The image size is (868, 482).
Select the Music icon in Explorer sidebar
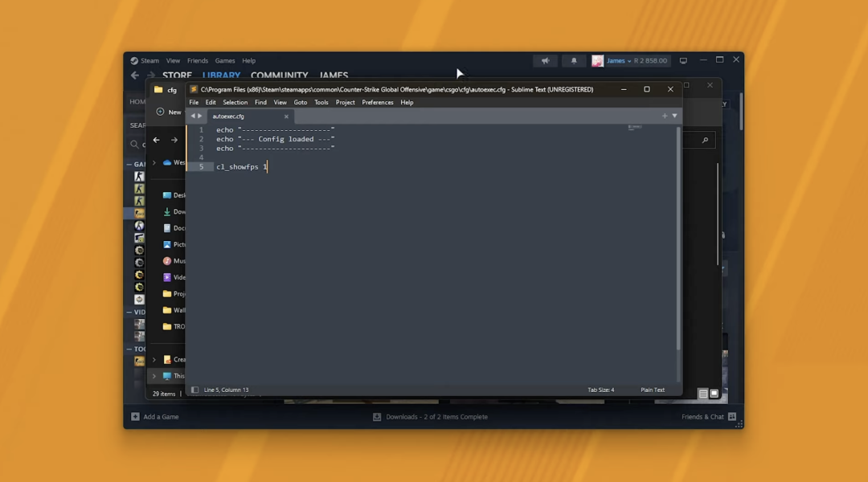[x=166, y=260]
